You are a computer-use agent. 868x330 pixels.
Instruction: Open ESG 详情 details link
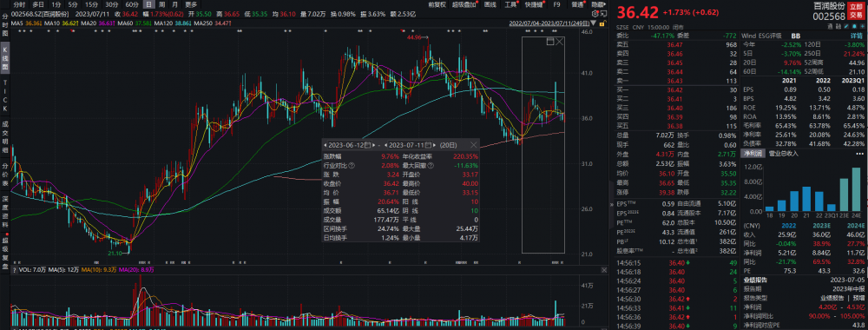[x=857, y=36]
